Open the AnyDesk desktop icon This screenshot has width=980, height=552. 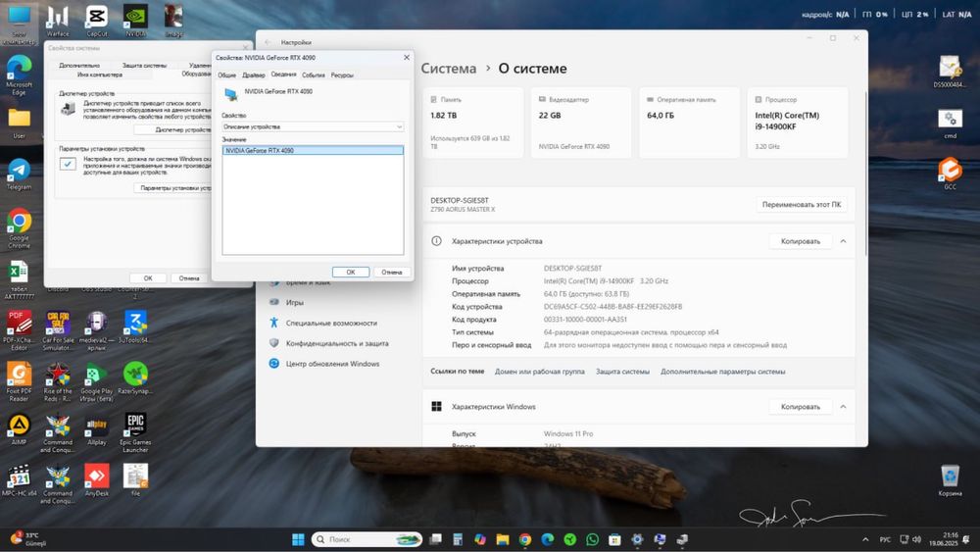click(x=97, y=476)
